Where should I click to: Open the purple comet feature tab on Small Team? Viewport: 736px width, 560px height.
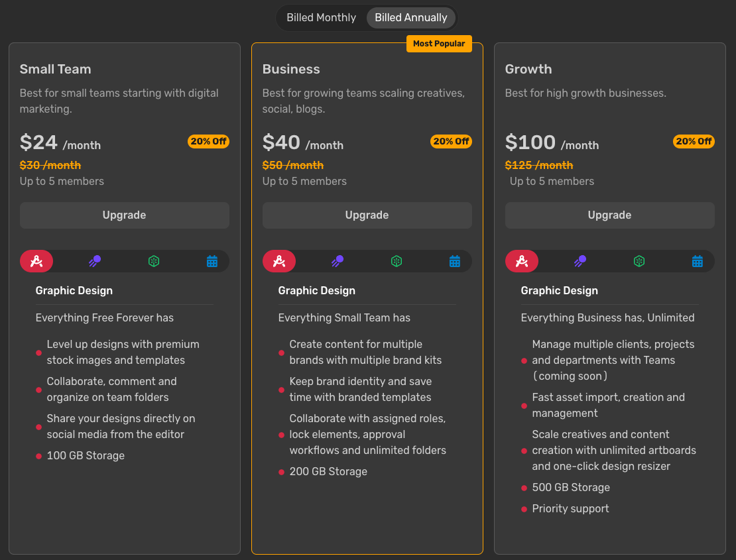click(95, 261)
